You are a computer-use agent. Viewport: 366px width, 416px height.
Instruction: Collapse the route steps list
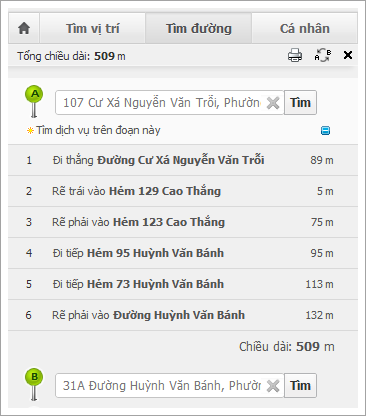click(x=325, y=130)
